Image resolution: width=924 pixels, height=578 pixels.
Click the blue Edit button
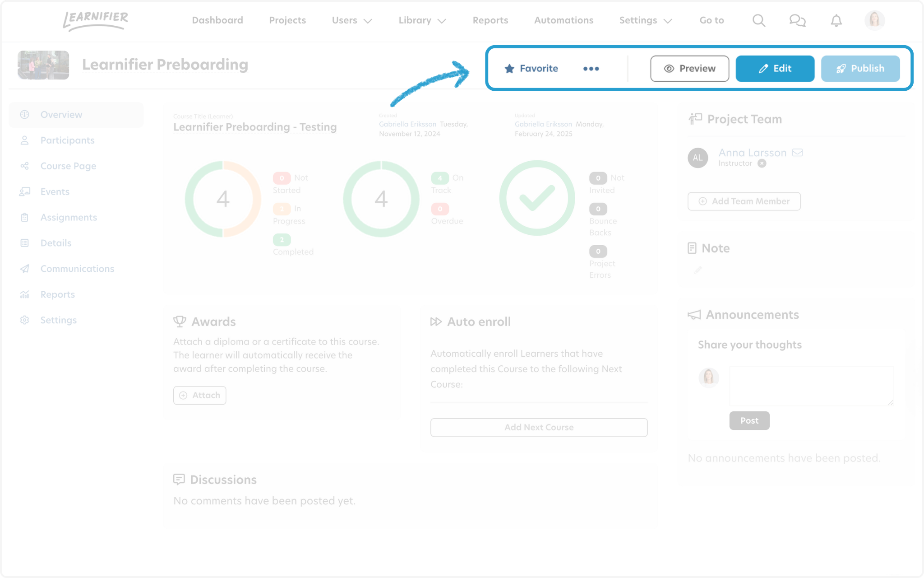(775, 69)
